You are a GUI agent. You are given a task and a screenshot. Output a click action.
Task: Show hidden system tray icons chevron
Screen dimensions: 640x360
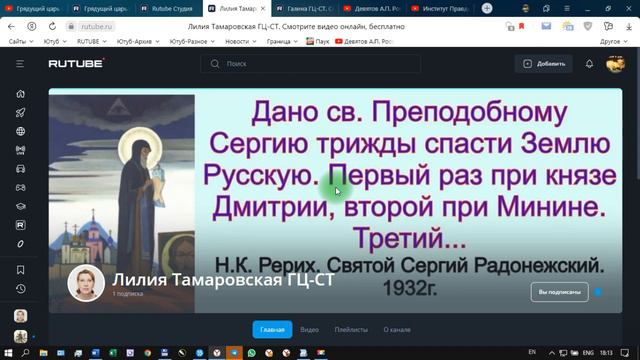551,353
